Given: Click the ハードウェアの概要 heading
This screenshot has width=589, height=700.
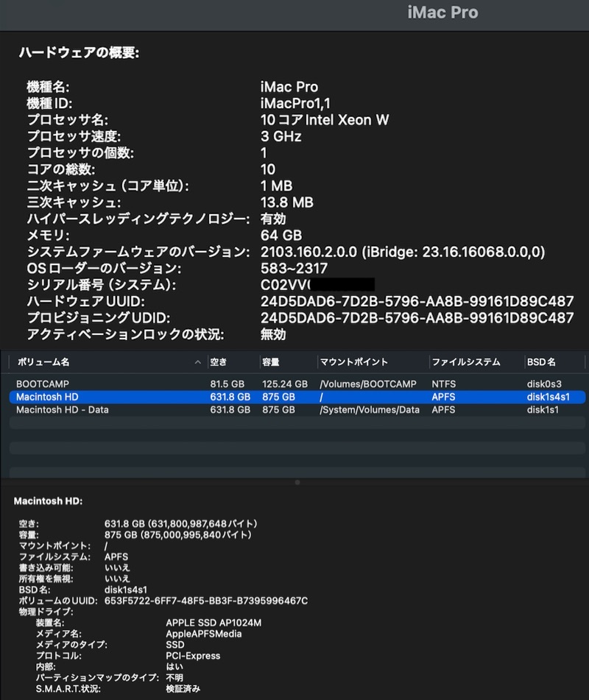Looking at the screenshot, I should click(x=79, y=53).
